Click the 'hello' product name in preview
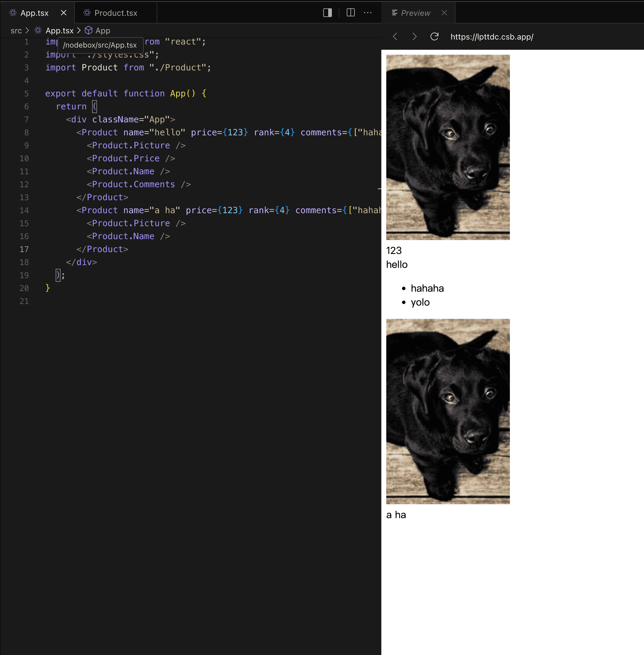Viewport: 644px width, 655px height. [397, 264]
